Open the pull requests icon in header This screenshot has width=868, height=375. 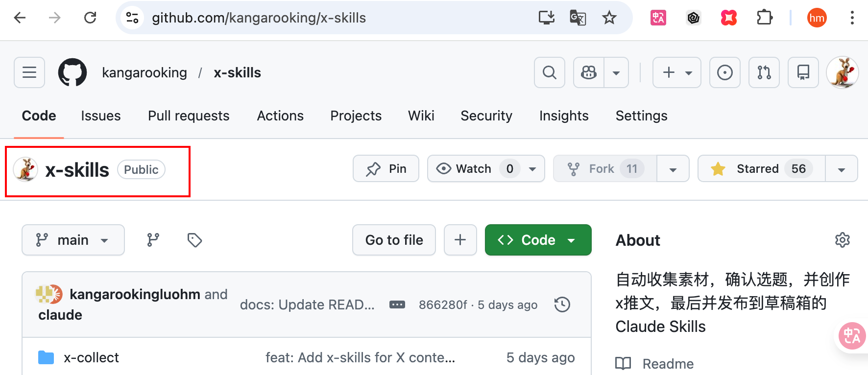pyautogui.click(x=764, y=72)
